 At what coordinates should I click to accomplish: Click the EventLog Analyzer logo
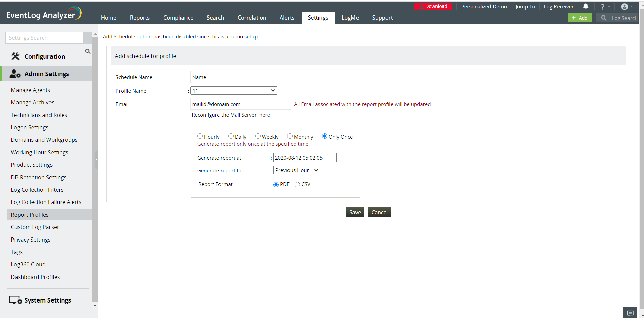(x=44, y=14)
